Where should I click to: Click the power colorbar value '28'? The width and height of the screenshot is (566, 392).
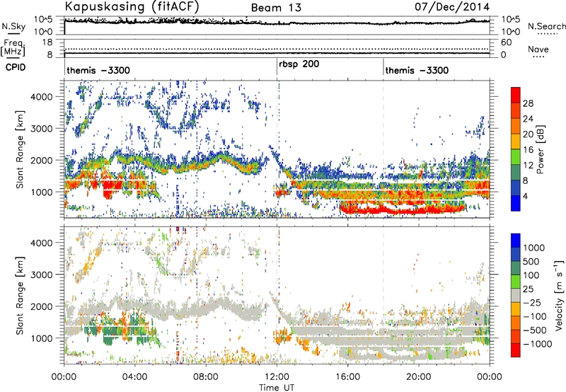(x=528, y=103)
